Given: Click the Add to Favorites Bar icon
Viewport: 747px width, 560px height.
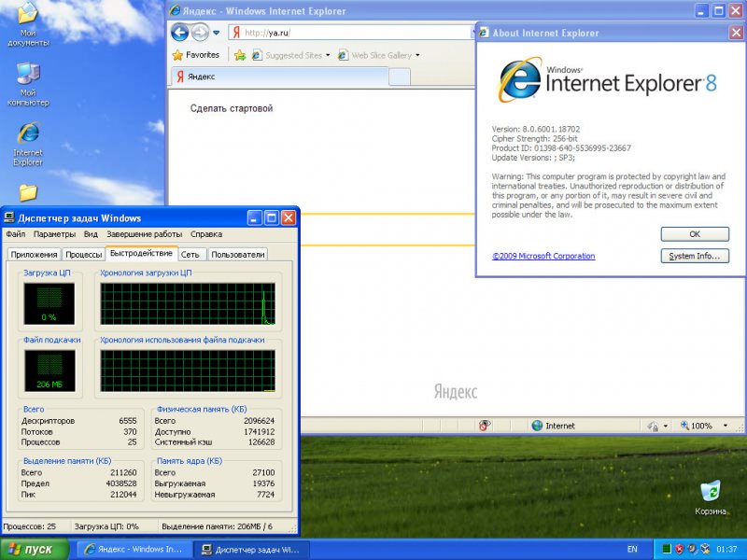Looking at the screenshot, I should [240, 55].
